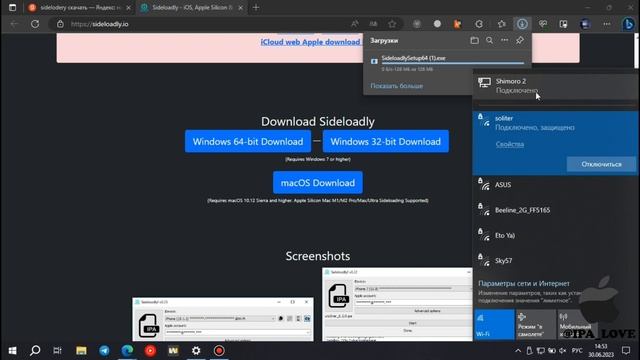The width and height of the screenshot is (640, 360).
Task: Select Shimoro 2 network connection
Action: [x=555, y=86]
